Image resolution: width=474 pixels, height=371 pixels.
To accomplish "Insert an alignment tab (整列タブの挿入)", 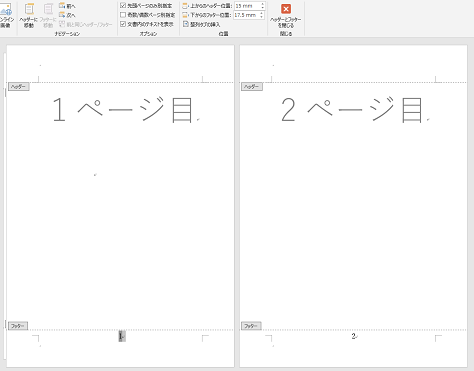I will (202, 24).
